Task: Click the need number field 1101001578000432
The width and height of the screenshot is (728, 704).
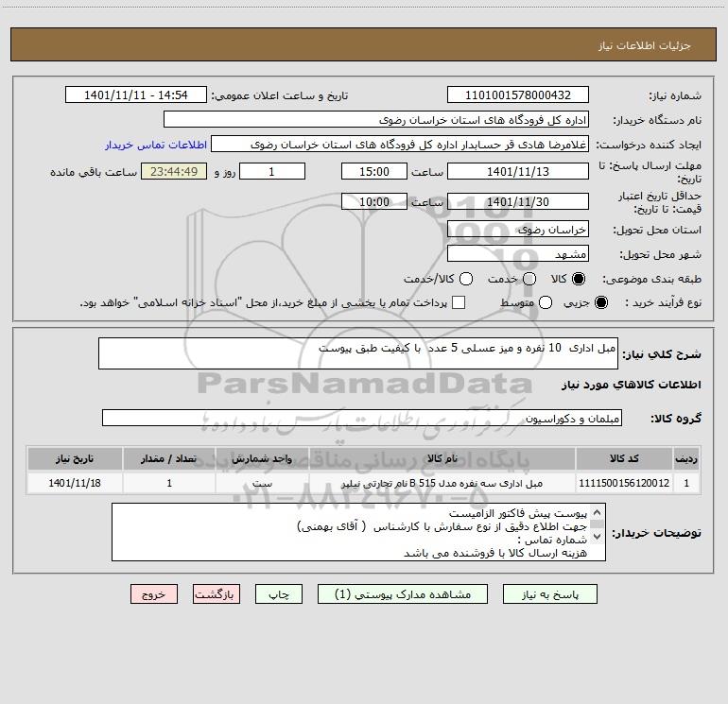Action: [x=518, y=95]
